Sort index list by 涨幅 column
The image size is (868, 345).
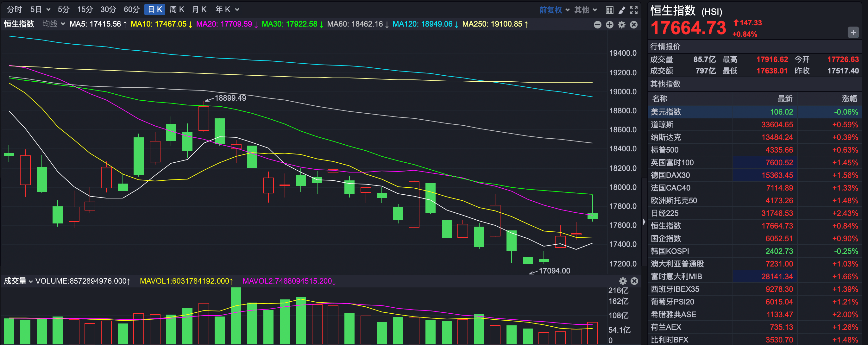click(x=849, y=99)
